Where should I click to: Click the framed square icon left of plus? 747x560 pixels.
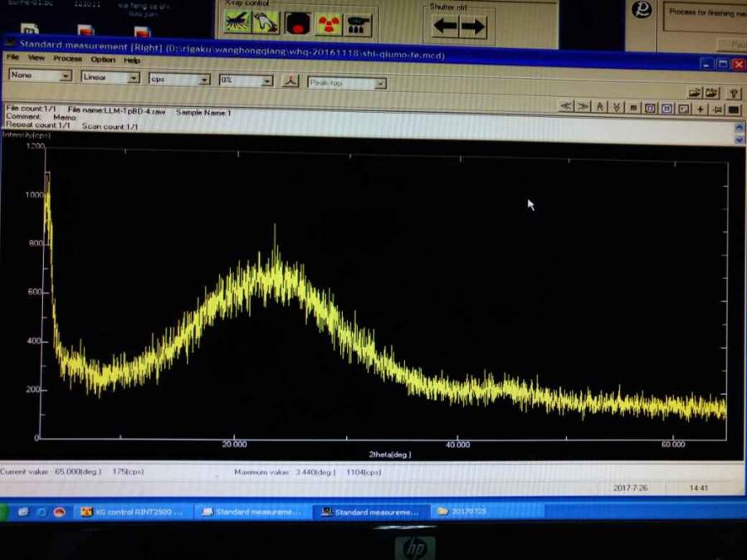click(684, 110)
